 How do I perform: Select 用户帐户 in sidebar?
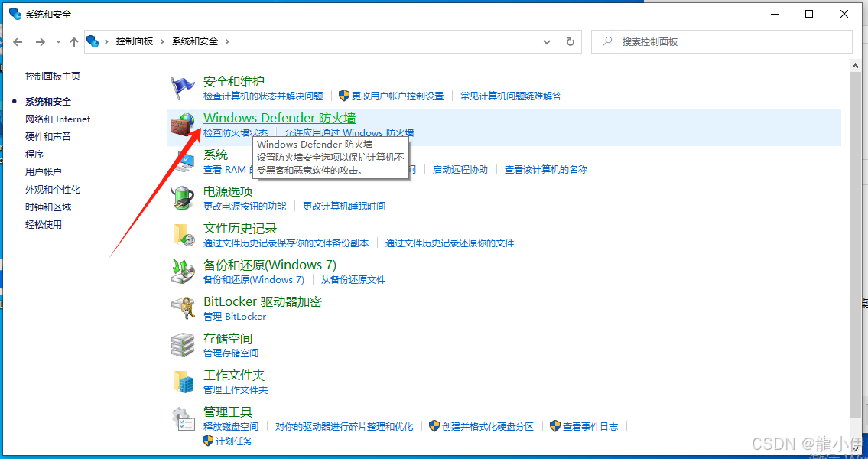coord(43,171)
